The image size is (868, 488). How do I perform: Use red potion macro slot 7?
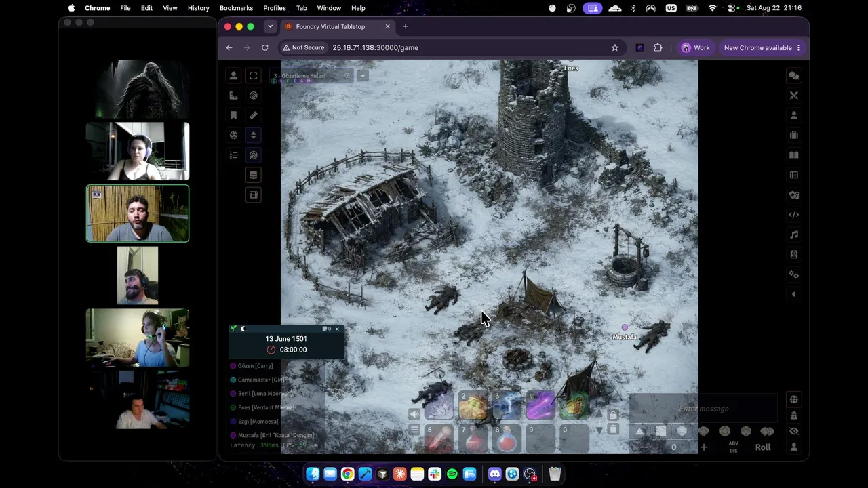(473, 439)
